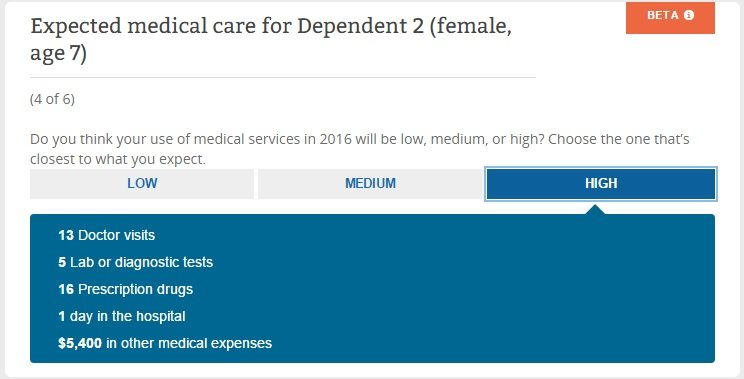This screenshot has width=744, height=379.
Task: Click the 5 Lab or diagnostic tests line
Action: point(136,262)
